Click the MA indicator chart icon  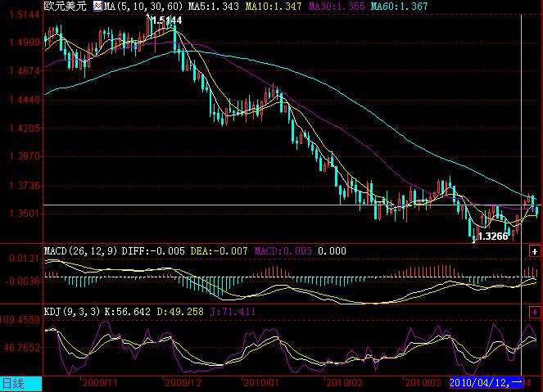pos(97,6)
